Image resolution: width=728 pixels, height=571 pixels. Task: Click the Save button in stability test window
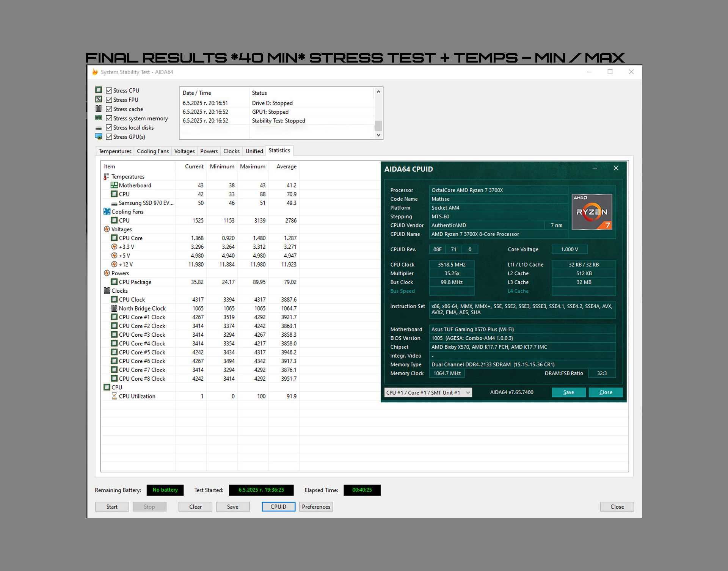[x=233, y=507]
